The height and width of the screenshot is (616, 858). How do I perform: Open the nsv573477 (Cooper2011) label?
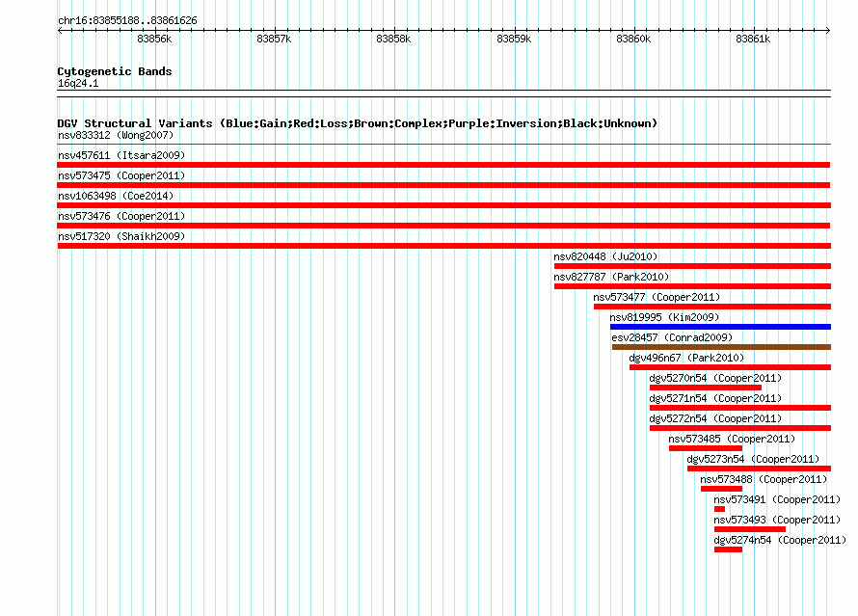(x=657, y=297)
